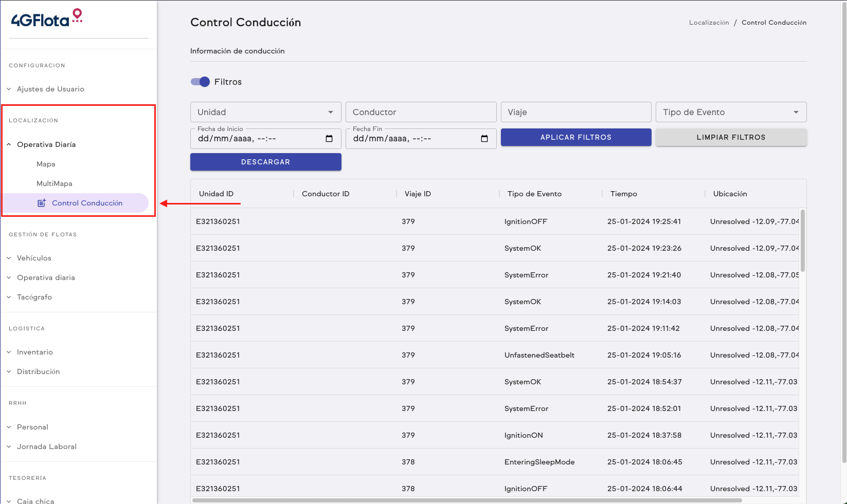
Task: Expand Ajustes de Usuario menu
Action: click(x=50, y=89)
